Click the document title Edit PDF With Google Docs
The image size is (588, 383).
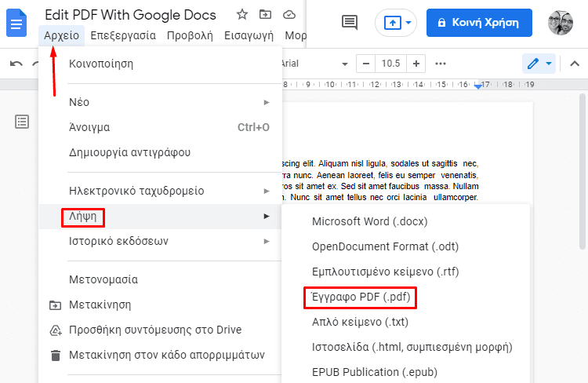[x=130, y=15]
